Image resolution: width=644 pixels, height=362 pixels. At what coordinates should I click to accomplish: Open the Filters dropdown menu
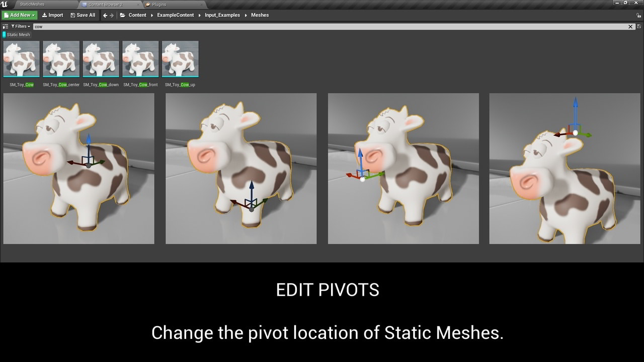point(21,26)
